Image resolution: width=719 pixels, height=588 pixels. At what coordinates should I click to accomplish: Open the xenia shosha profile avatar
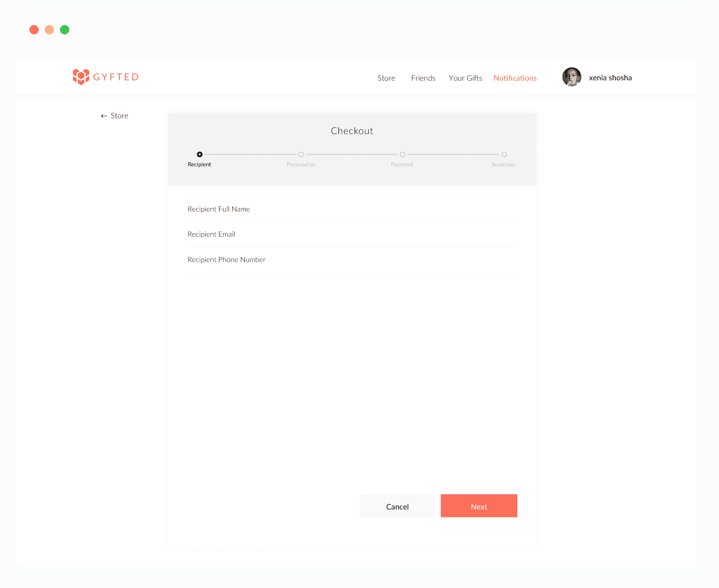[572, 77]
